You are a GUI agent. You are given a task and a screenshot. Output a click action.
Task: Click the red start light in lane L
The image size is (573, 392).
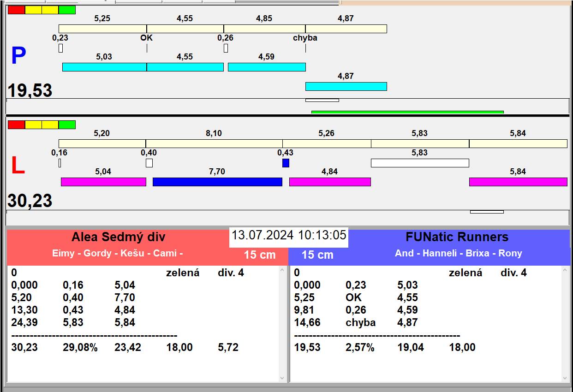tap(16, 125)
